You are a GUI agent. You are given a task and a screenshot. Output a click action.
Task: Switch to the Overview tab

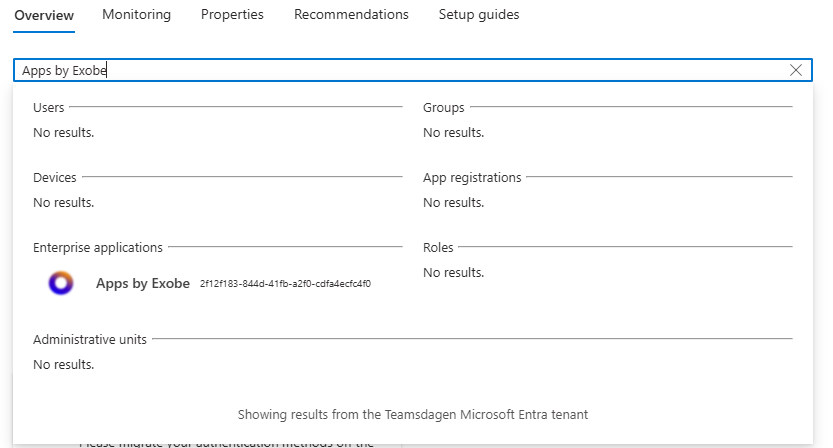click(x=44, y=15)
